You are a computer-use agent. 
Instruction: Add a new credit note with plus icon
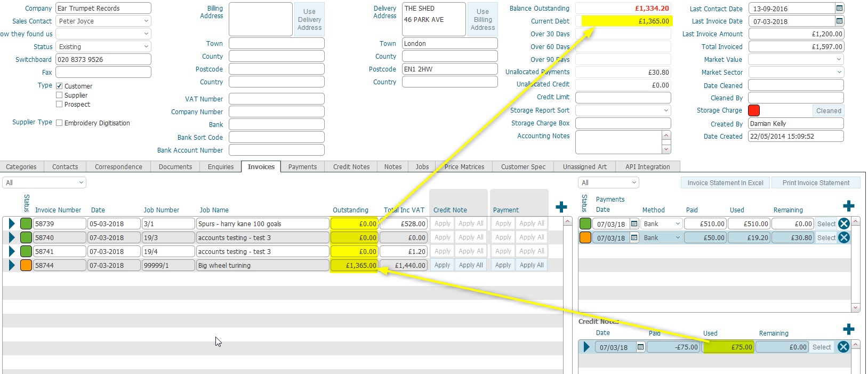[x=848, y=329]
